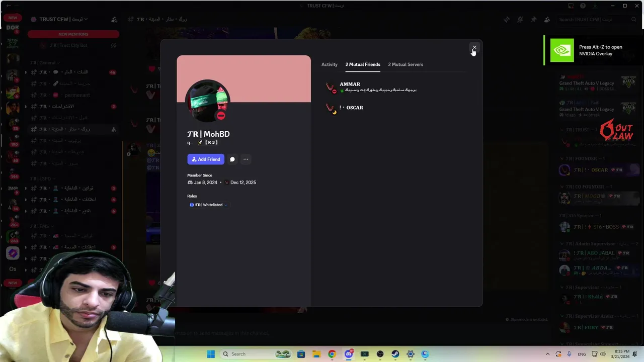The image size is (644, 362).
Task: Jump to NEW MENTIONS
Action: pyautogui.click(x=73, y=34)
